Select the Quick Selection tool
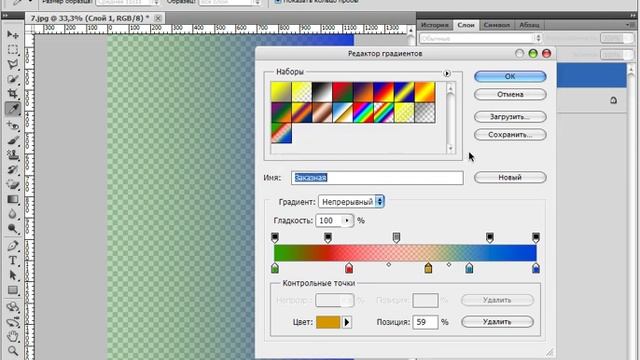 (13, 79)
